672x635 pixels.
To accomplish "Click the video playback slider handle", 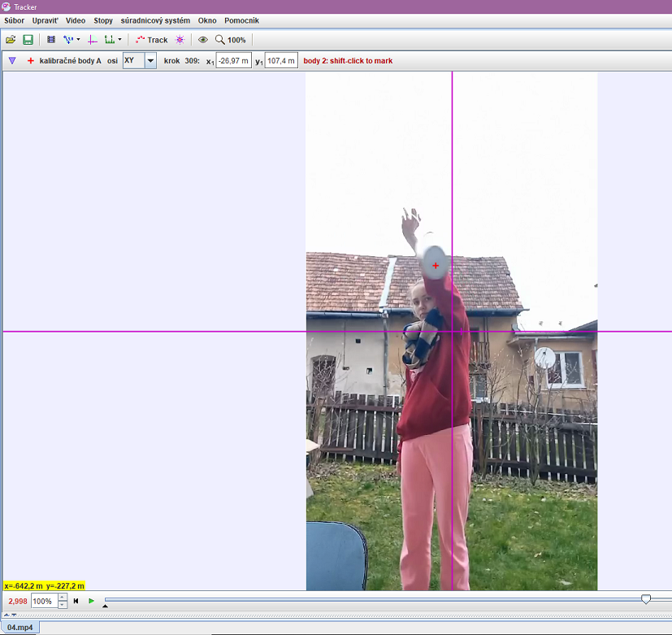I will pos(646,599).
